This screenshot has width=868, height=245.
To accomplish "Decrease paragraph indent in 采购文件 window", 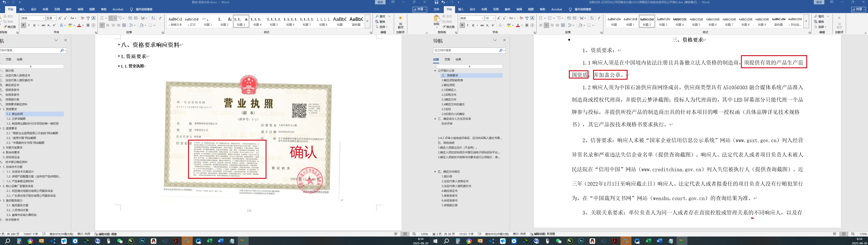I will tap(569, 18).
